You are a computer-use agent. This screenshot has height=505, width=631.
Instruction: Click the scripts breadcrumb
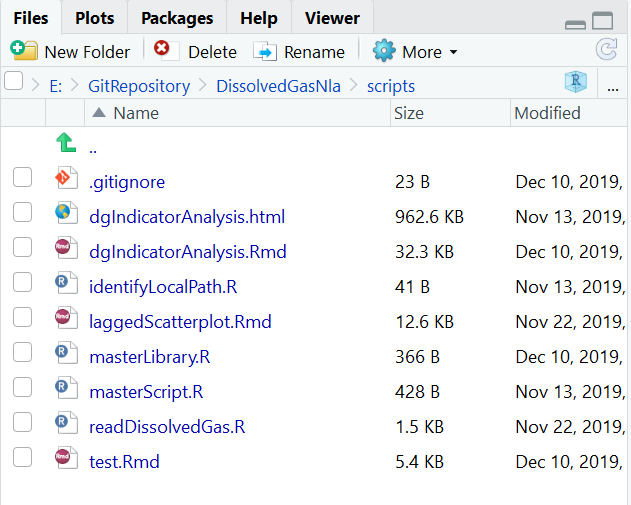point(391,86)
